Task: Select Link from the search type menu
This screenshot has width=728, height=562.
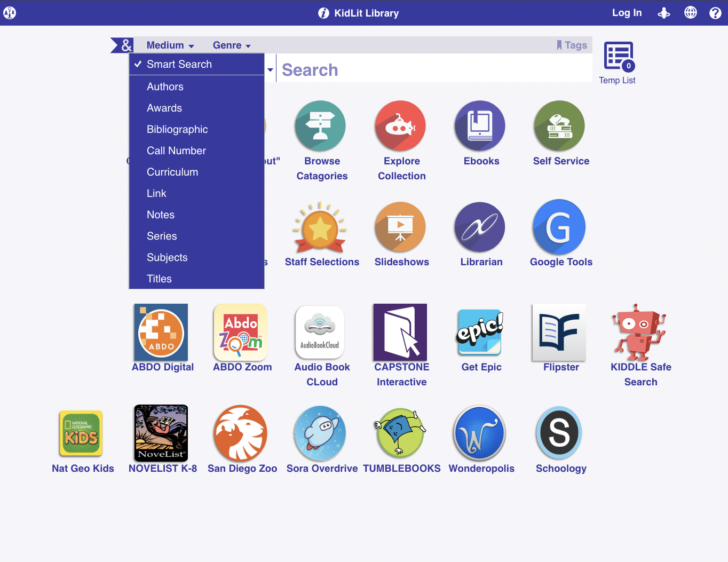Action: [x=196, y=193]
